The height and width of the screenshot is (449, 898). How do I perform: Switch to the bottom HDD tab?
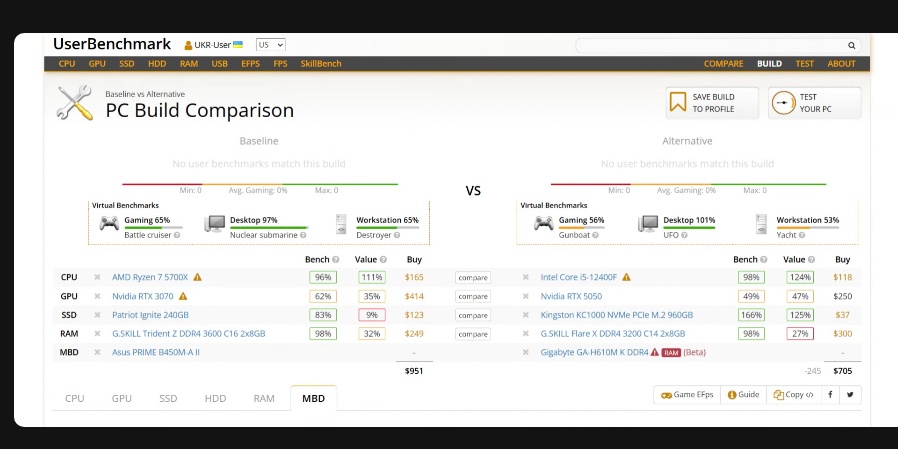pyautogui.click(x=215, y=398)
